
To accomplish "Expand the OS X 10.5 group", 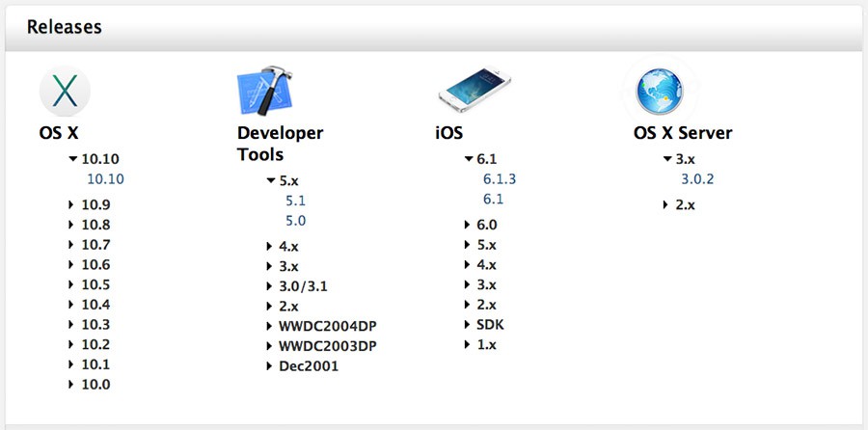I will pyautogui.click(x=70, y=284).
